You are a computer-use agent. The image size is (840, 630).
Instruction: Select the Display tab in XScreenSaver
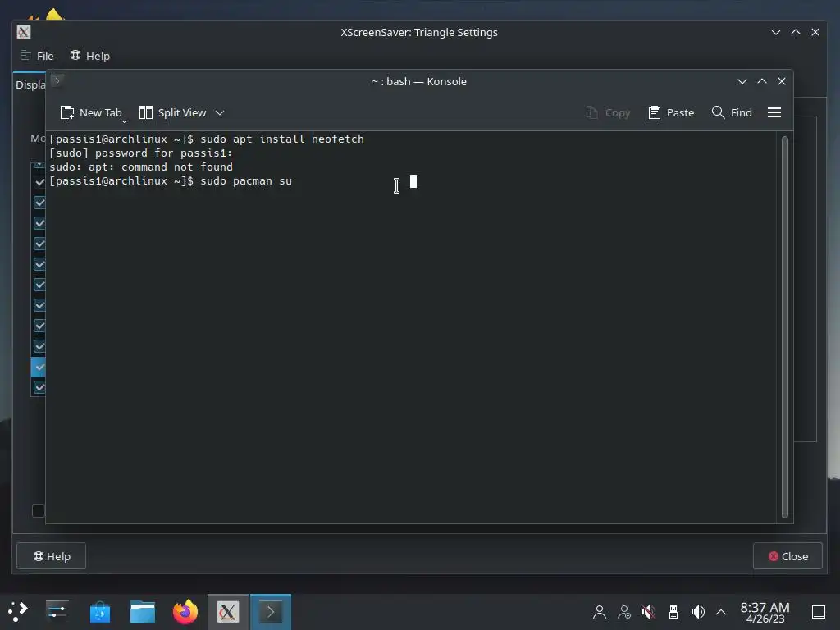30,84
